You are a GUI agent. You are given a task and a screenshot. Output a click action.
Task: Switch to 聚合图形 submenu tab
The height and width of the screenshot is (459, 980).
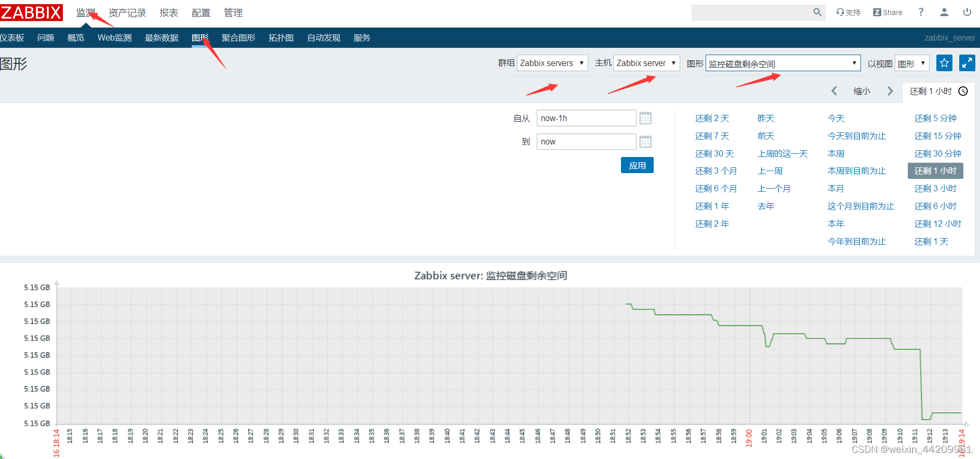coord(239,38)
